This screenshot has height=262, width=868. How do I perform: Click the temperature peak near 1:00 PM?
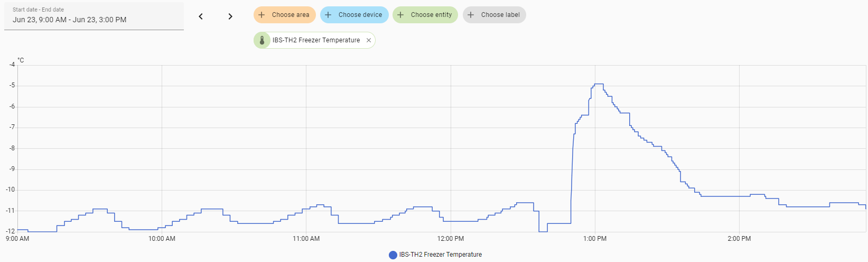tap(599, 84)
